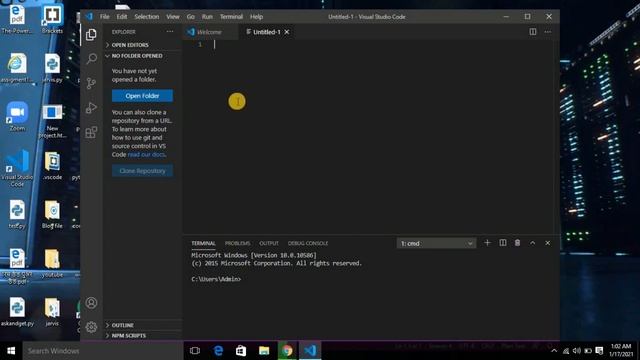Open the Help menu
Screen dimensions: 640x360
[256, 17]
